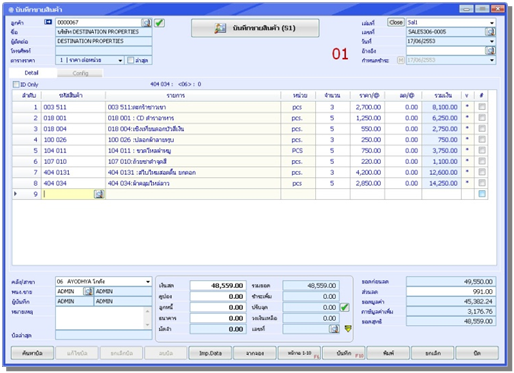
Task: Open greyed due date dropdown arrow
Action: click(492, 60)
